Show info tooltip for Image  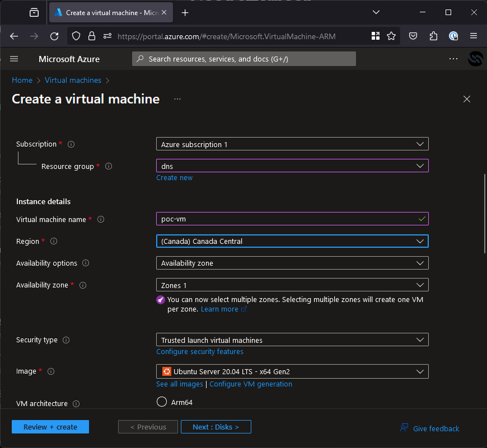[x=51, y=371]
